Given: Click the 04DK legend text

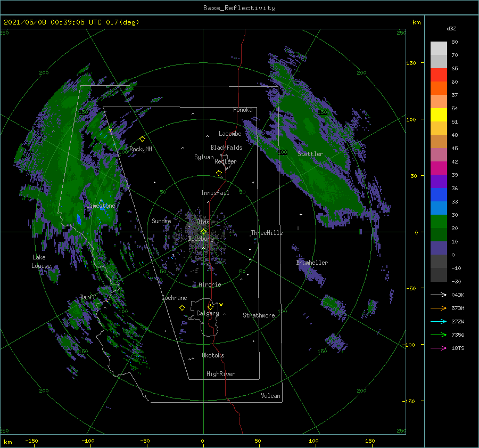Looking at the screenshot, I should 458,295.
